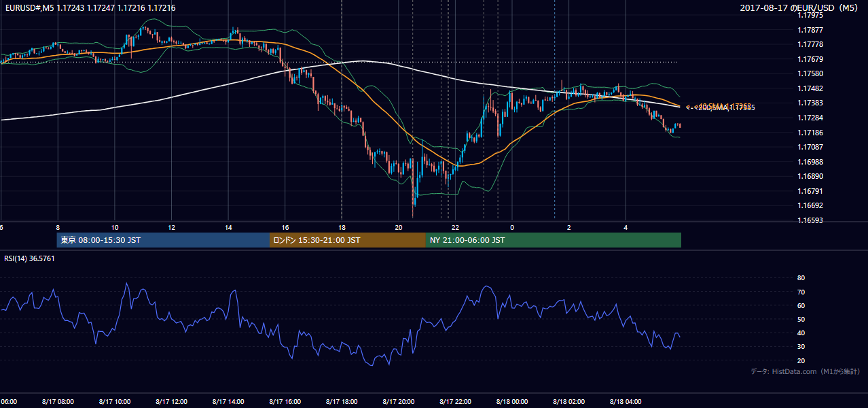The height and width of the screenshot is (408, 868).
Task: Click RSI scale value 60
Action: (x=801, y=305)
